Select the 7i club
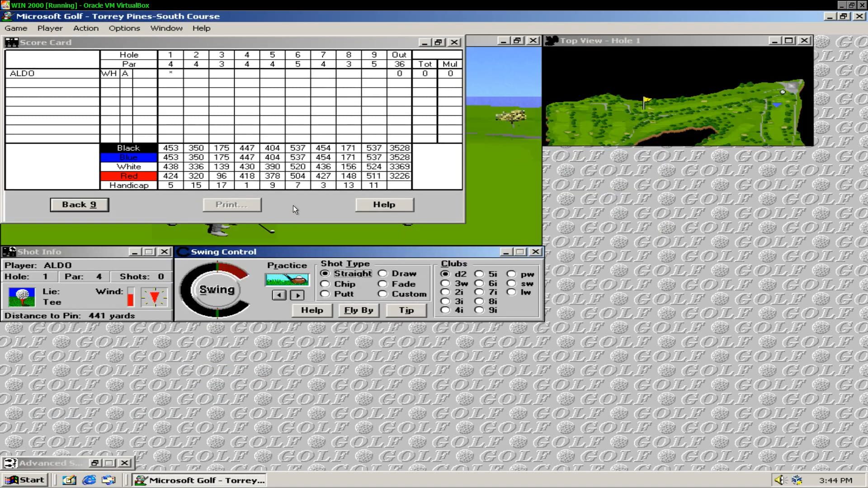 pos(479,292)
